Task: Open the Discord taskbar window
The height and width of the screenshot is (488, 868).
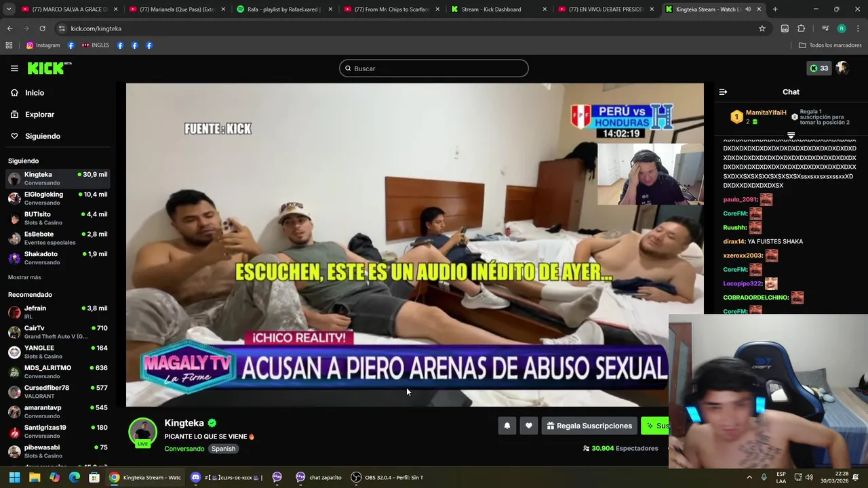Action: tap(226, 477)
